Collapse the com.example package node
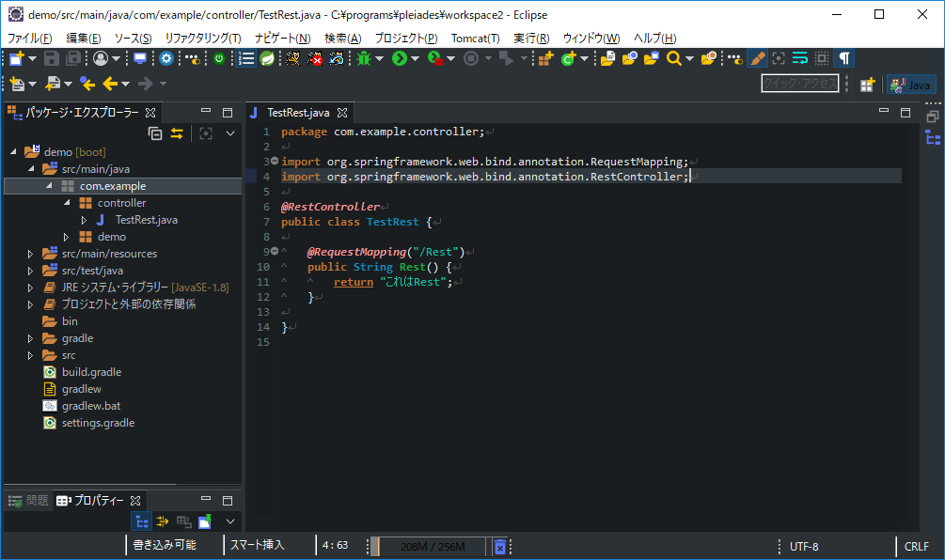This screenshot has height=560, width=945. pyautogui.click(x=49, y=185)
